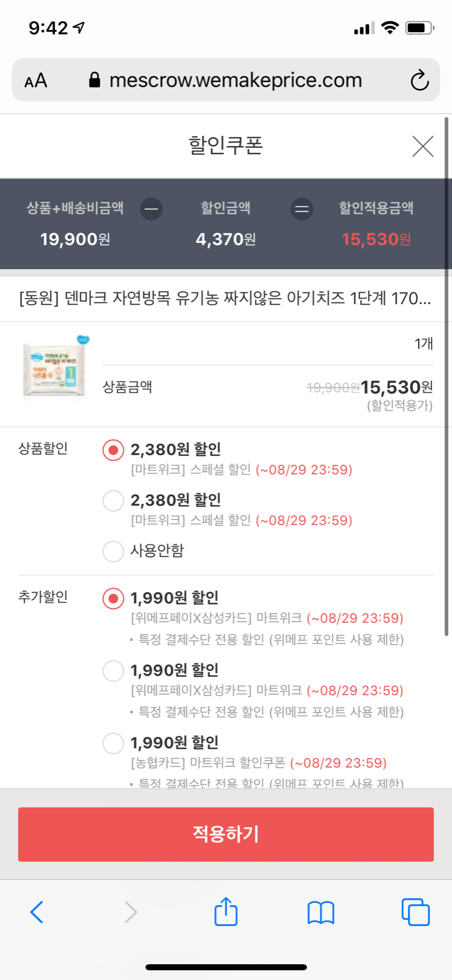Tap the 동원 baby cheese product thumbnail

[x=55, y=368]
